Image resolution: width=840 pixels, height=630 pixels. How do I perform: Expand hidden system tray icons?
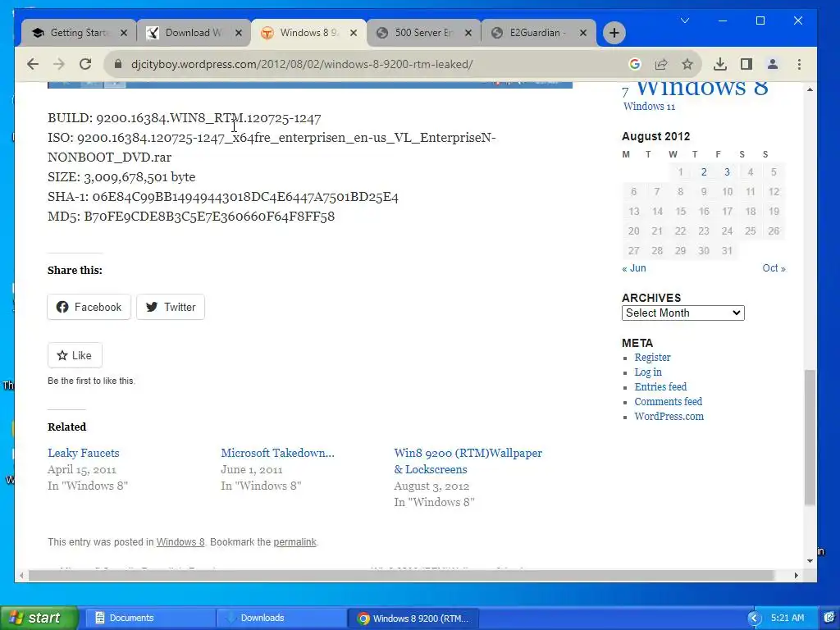(755, 619)
